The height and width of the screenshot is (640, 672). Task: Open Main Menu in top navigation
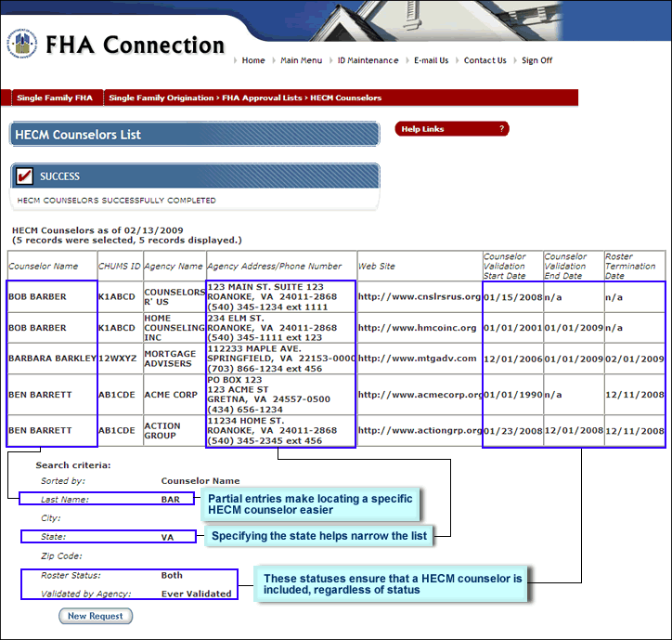tap(302, 60)
